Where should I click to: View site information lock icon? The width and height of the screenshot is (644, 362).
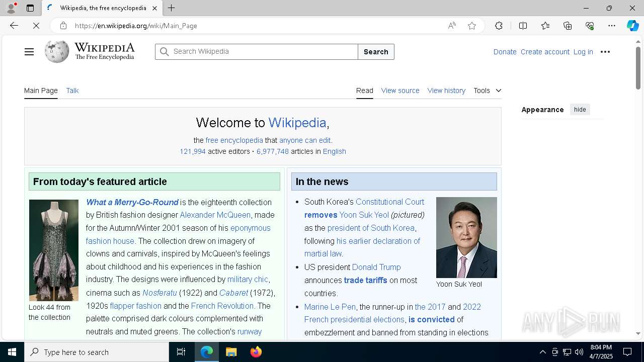coord(63,26)
